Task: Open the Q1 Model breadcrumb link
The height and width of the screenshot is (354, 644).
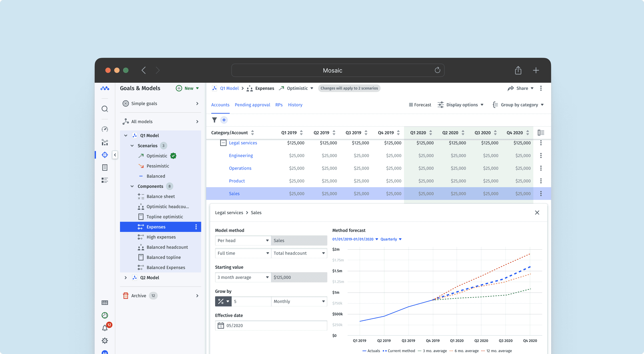Action: coord(229,88)
